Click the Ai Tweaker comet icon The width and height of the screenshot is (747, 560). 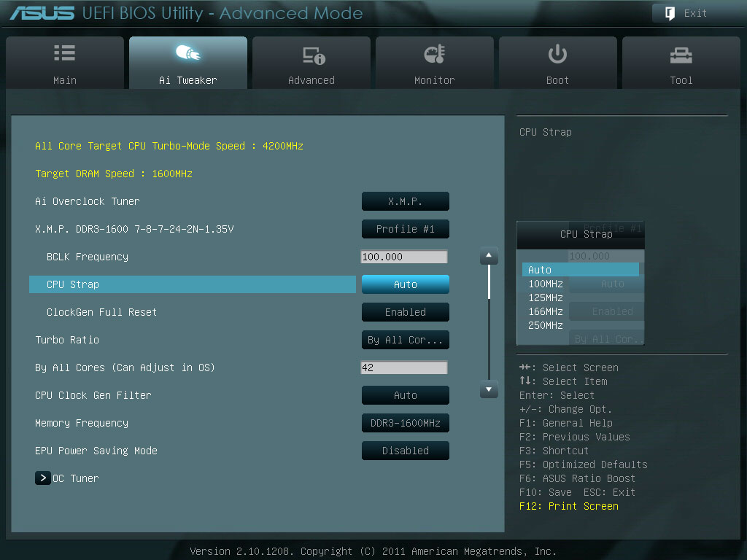coord(188,54)
